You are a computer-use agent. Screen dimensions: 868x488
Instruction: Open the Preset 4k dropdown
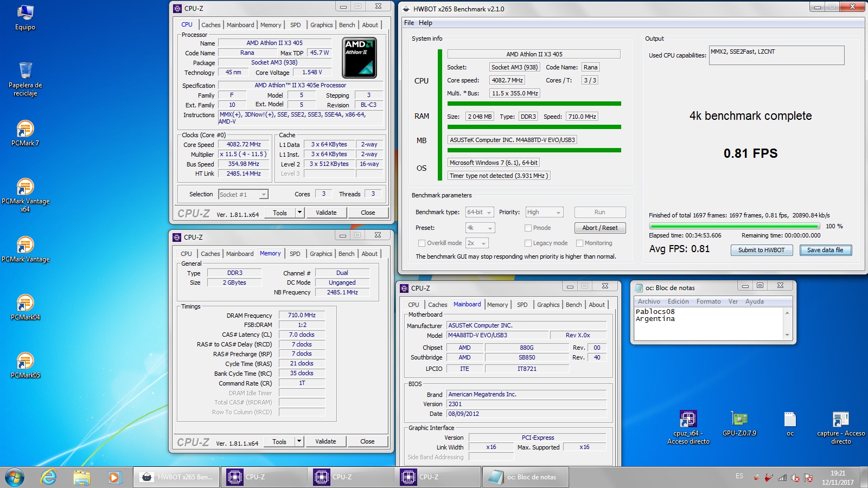(x=480, y=228)
